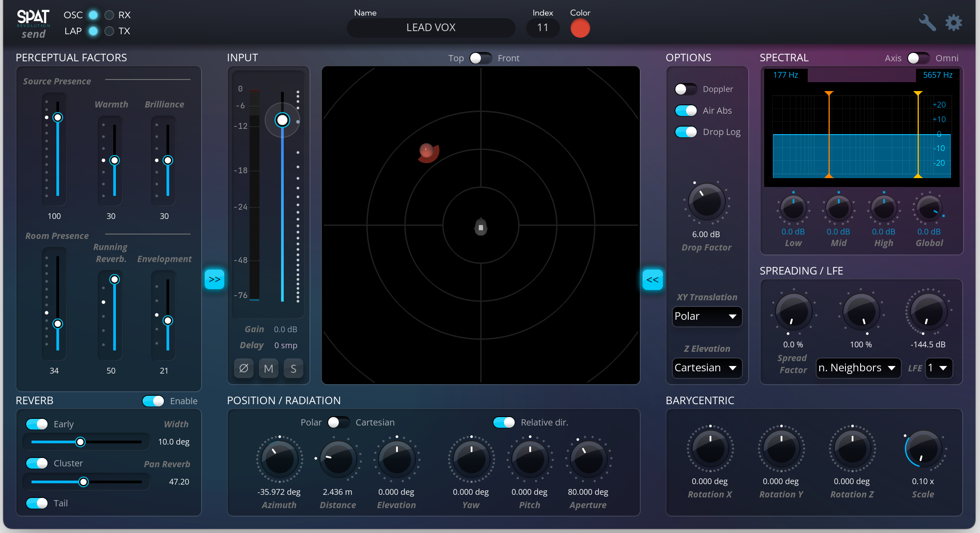980x533 pixels.
Task: Invert input phase with the Ø icon
Action: point(243,368)
